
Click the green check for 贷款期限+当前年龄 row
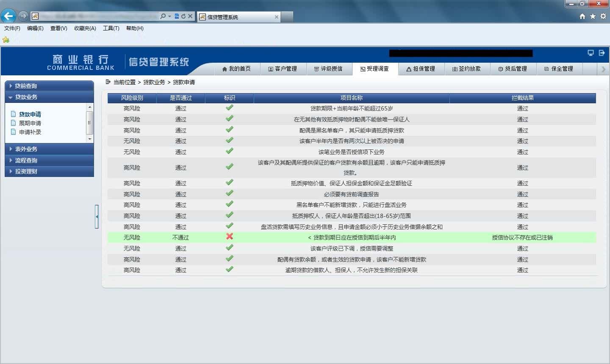tap(230, 108)
